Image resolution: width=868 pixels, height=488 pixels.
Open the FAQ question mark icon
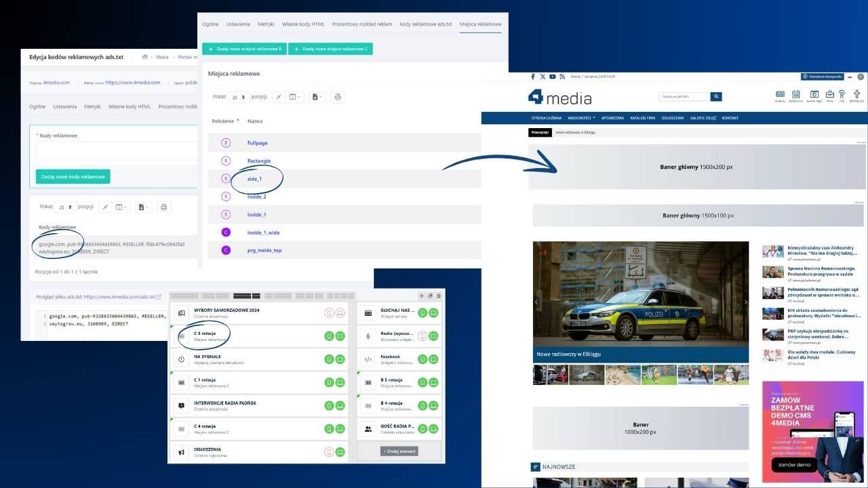(x=842, y=95)
